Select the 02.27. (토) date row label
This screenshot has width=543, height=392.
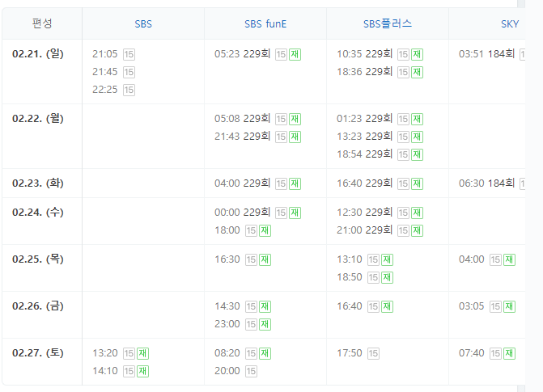tap(38, 353)
